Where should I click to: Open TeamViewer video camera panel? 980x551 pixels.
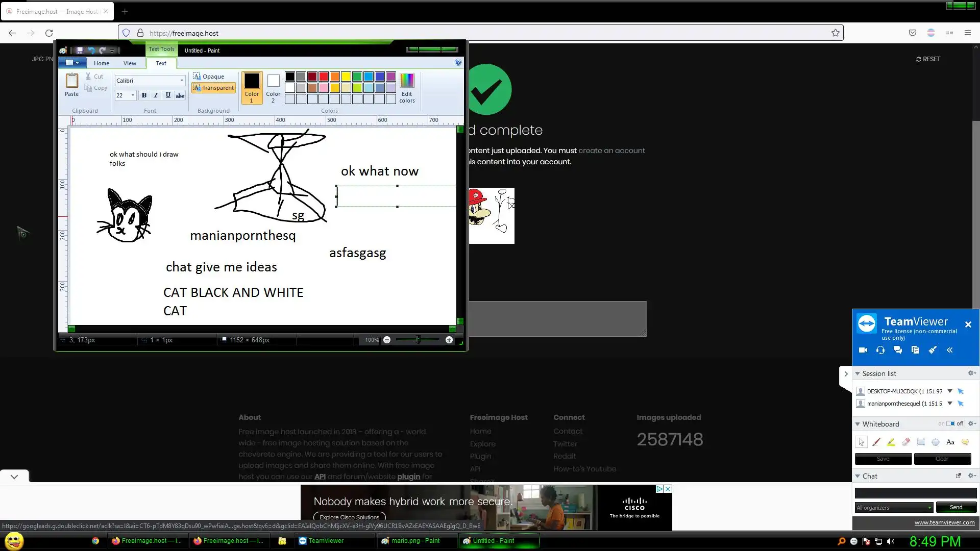click(863, 350)
